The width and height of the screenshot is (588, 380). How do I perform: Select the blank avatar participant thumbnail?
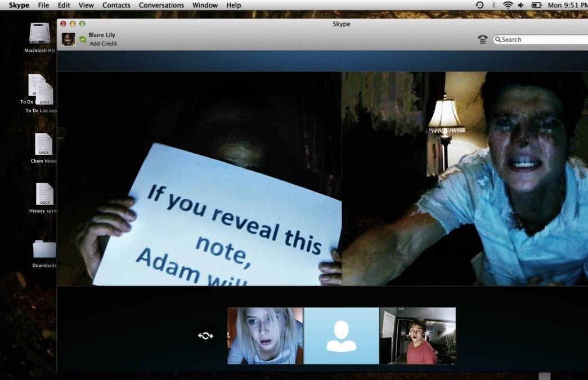point(341,336)
